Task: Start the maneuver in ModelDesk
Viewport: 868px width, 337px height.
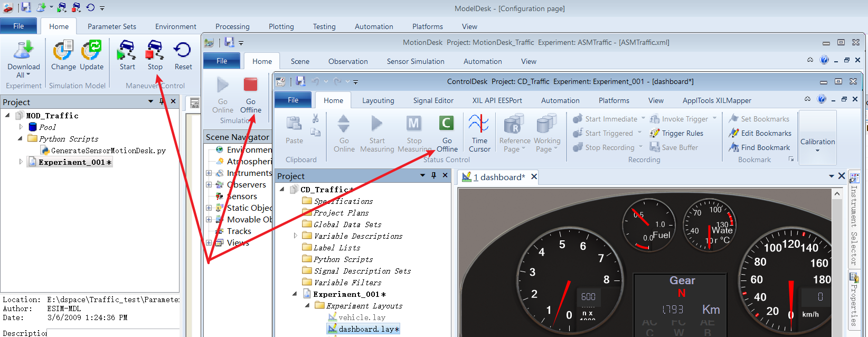Action: [x=127, y=55]
